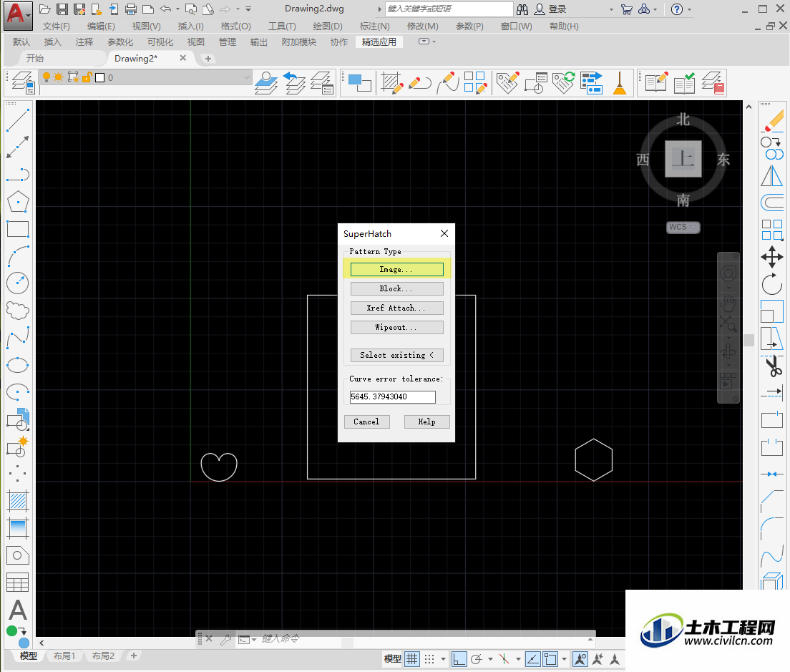This screenshot has height=672, width=790.
Task: Click the Save icon in quick access toolbar
Action: tap(62, 9)
